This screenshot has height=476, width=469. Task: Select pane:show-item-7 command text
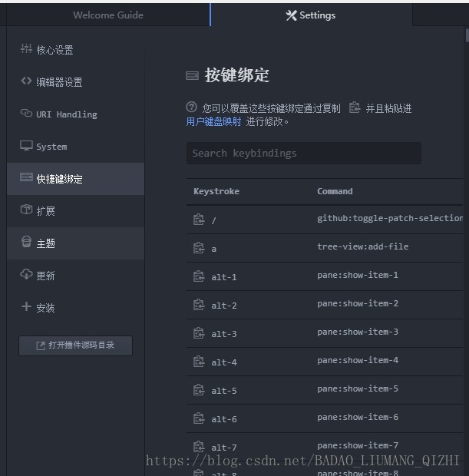click(358, 445)
